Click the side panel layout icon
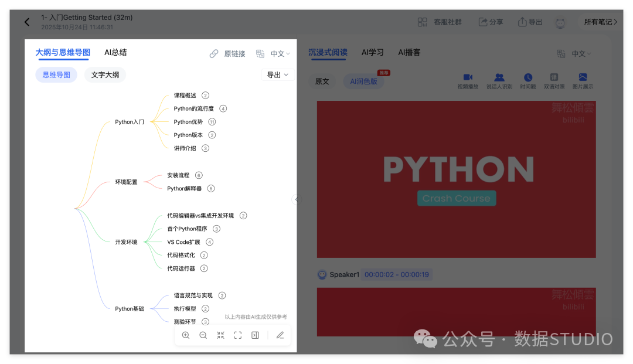Screen dimensions: 633x364 (255, 335)
